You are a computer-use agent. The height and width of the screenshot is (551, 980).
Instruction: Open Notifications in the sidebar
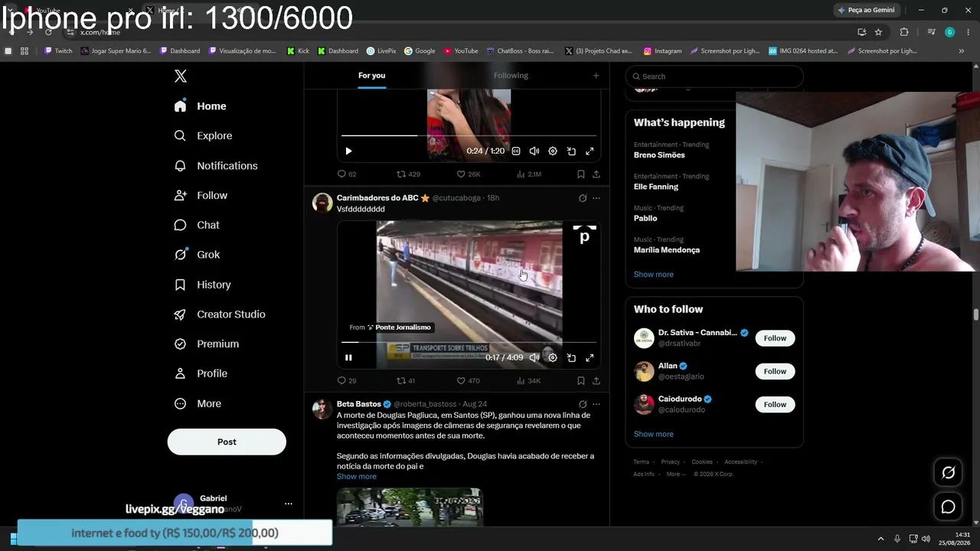pyautogui.click(x=216, y=165)
